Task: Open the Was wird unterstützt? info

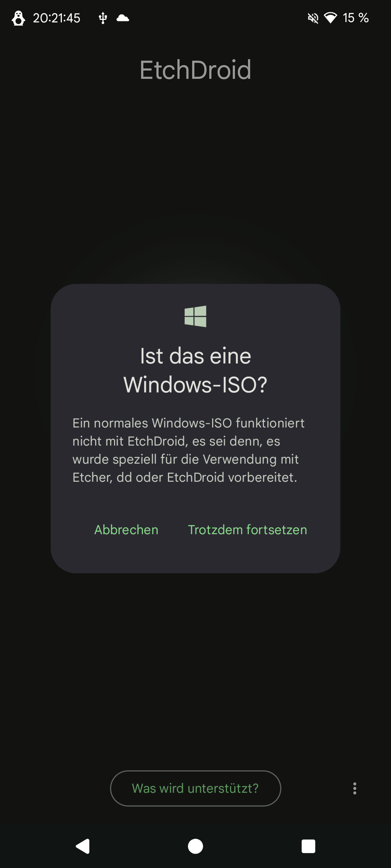Action: [195, 788]
